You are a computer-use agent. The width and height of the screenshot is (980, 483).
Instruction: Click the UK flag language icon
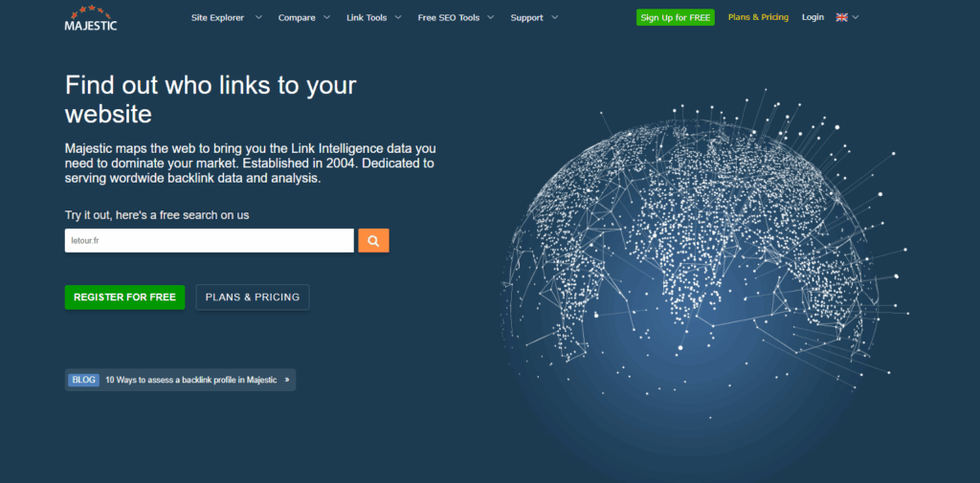842,17
